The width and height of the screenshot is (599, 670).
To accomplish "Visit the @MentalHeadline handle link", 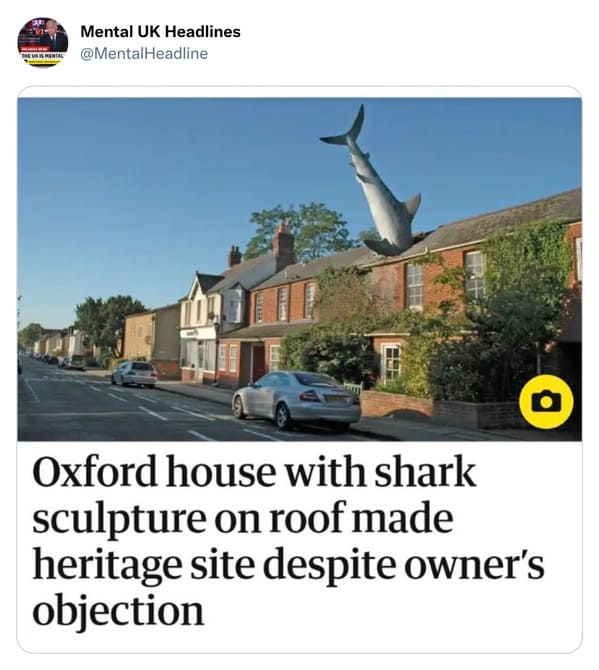I will (144, 53).
